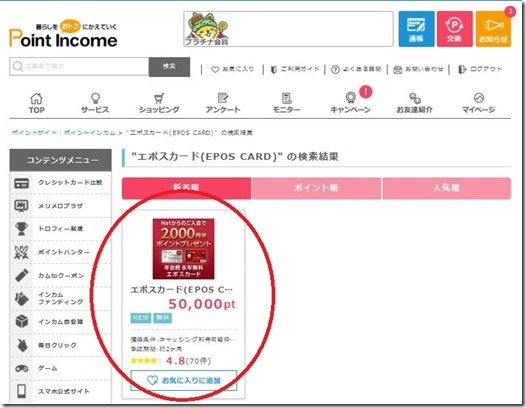Click the ログアウト logout link
Screen dimensions: 526x408
(x=480, y=69)
